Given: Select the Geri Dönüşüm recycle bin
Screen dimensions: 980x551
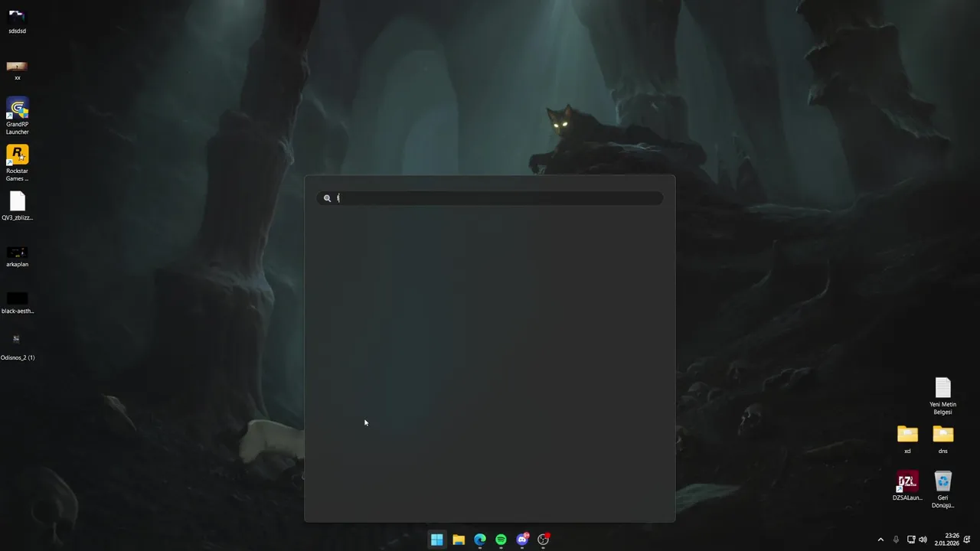Looking at the screenshot, I should pyautogui.click(x=942, y=490).
